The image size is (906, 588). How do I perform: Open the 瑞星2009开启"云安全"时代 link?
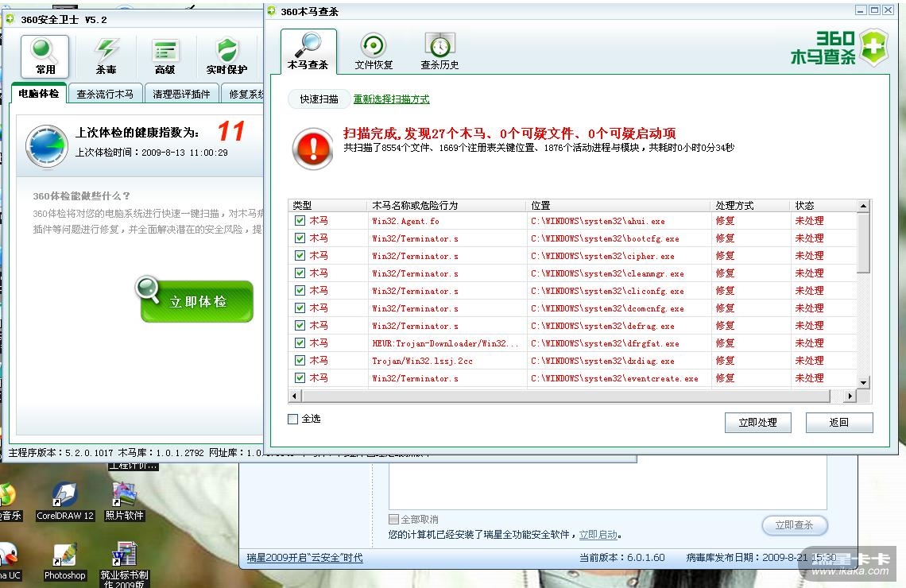pos(304,557)
